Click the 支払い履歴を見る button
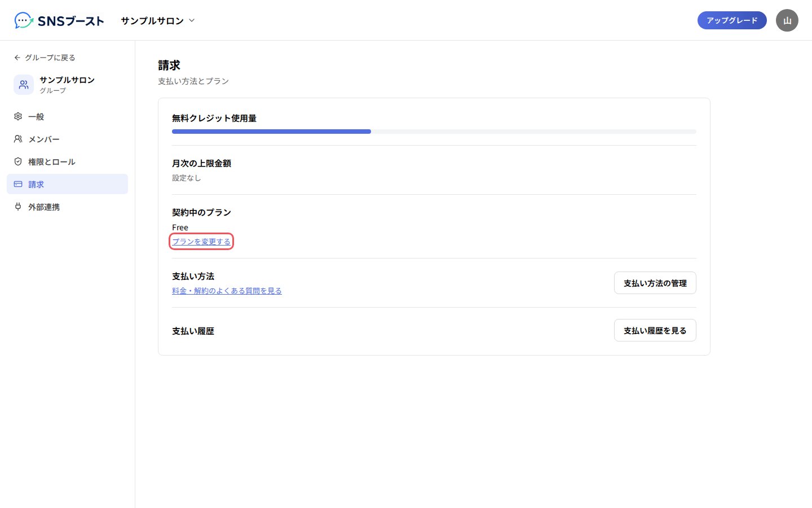Screen dimensions: 812x508 coord(655,330)
